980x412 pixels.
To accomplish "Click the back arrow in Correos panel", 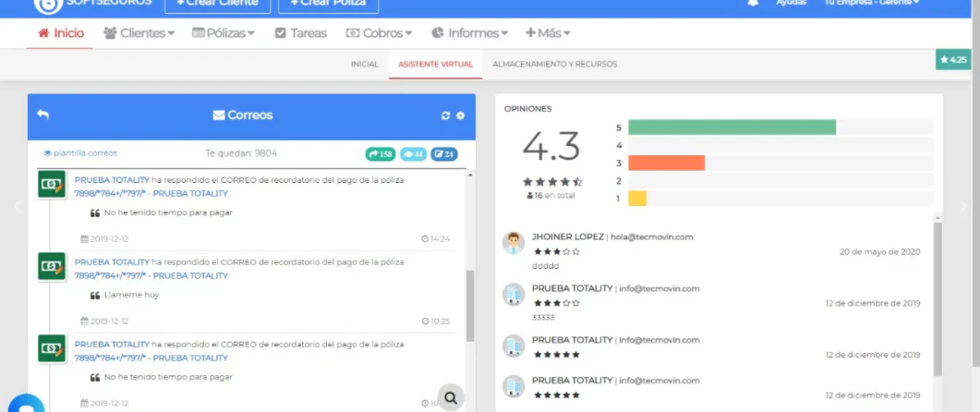I will coord(42,115).
